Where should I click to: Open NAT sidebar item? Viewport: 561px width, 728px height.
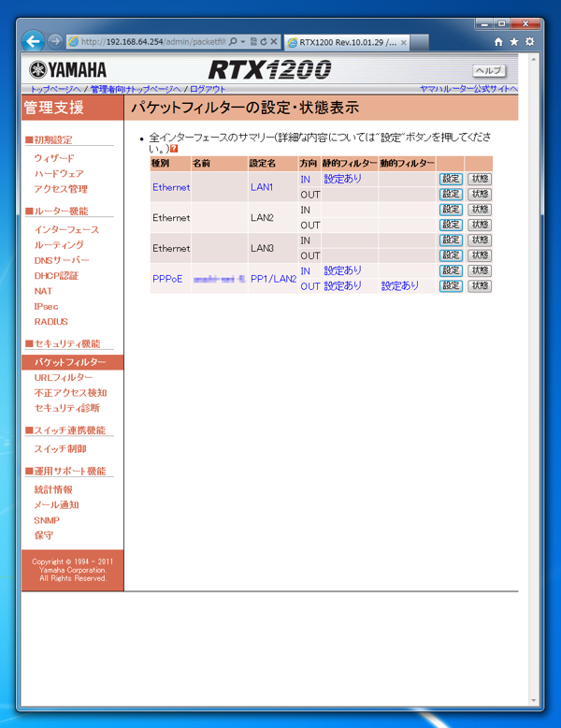[43, 291]
